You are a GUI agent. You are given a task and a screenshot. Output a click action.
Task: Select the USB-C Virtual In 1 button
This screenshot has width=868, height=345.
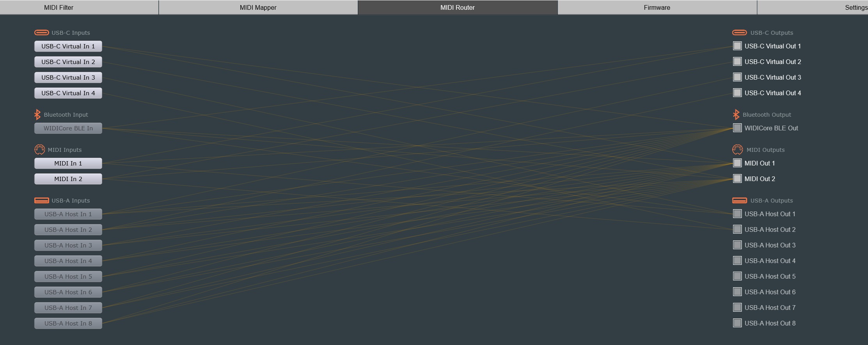[x=68, y=46]
